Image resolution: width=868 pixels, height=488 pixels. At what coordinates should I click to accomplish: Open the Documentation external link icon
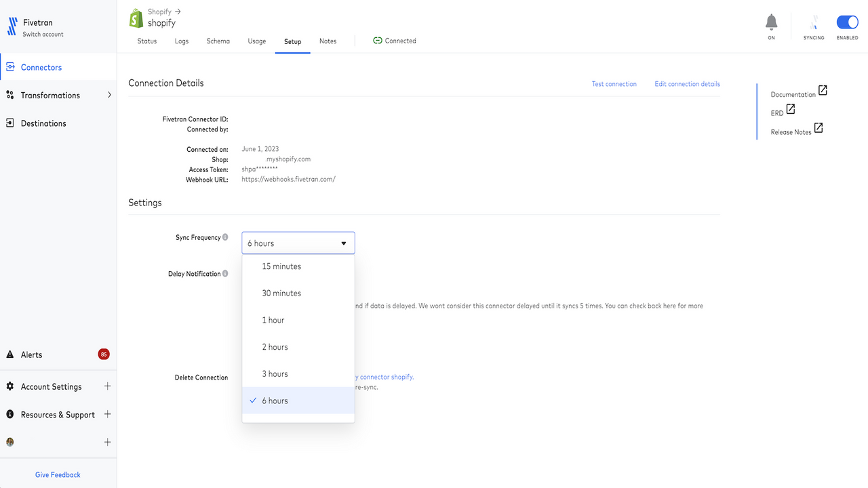823,90
